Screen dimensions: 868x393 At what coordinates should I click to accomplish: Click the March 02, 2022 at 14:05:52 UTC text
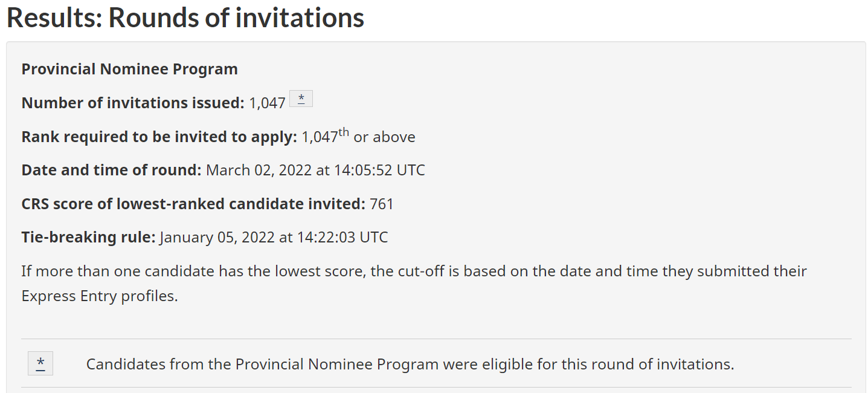point(316,170)
